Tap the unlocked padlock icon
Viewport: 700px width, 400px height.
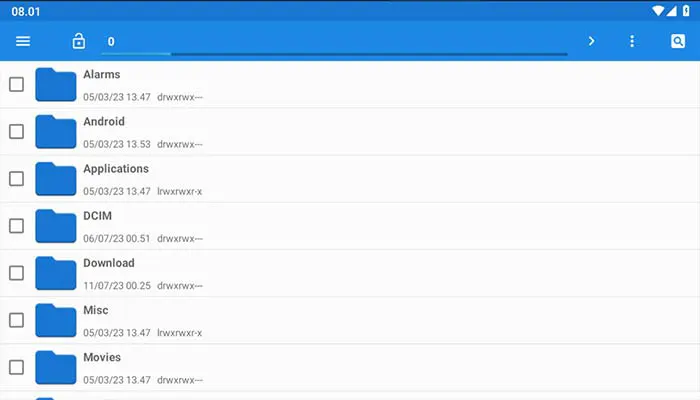click(79, 41)
